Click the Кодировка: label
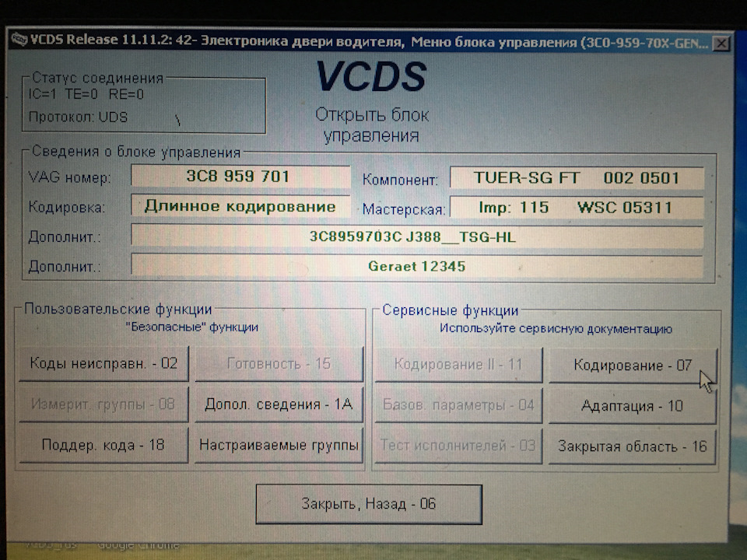 pyautogui.click(x=67, y=208)
